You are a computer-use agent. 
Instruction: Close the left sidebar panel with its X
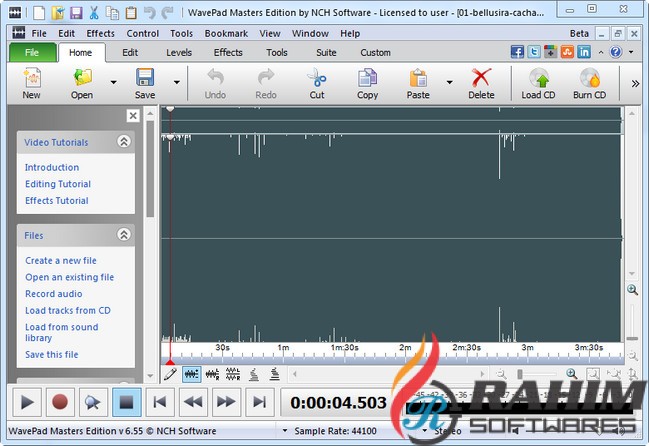(x=133, y=115)
